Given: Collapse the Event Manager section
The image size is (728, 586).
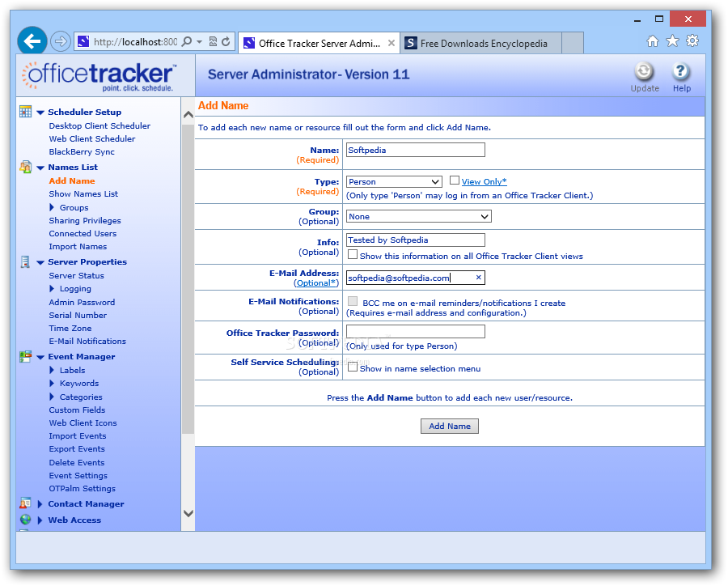Looking at the screenshot, I should (x=40, y=358).
